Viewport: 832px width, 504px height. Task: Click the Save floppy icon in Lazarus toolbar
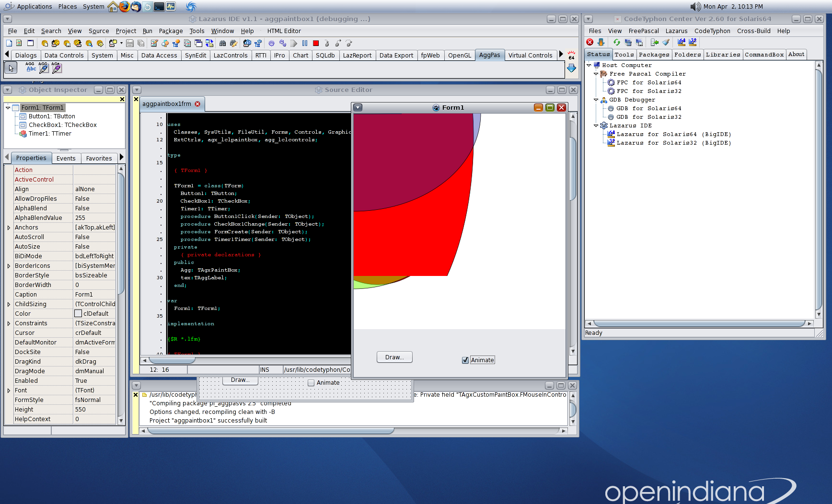(129, 43)
